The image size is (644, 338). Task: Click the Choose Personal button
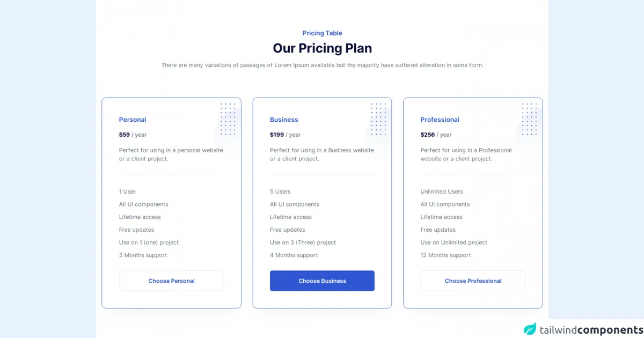coord(171,281)
